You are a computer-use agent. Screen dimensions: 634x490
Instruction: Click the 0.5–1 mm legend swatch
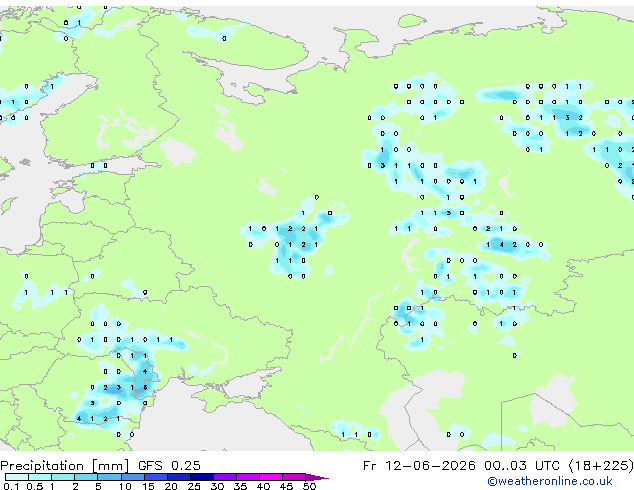40,477
